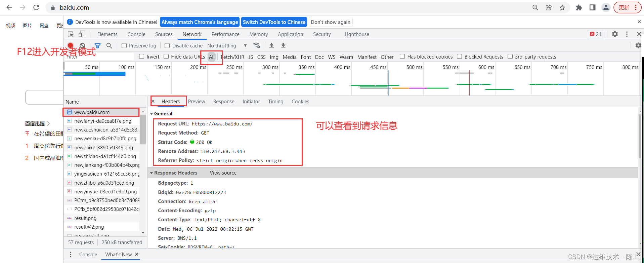
Task: Bookmark the page with star icon
Action: (562, 7)
